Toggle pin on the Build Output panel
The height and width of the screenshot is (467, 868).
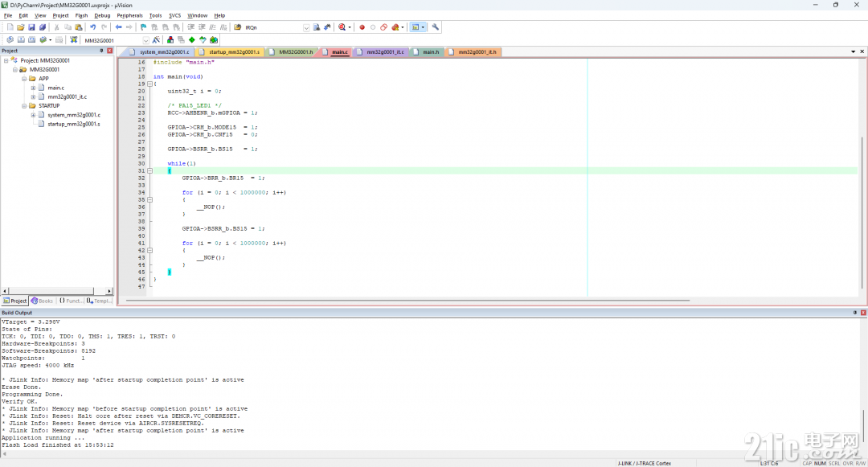(855, 313)
